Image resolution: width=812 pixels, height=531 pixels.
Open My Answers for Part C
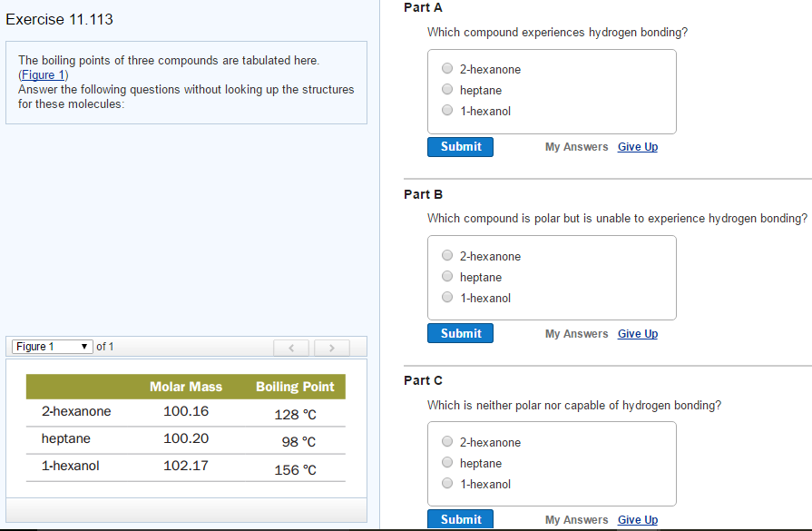coord(576,520)
